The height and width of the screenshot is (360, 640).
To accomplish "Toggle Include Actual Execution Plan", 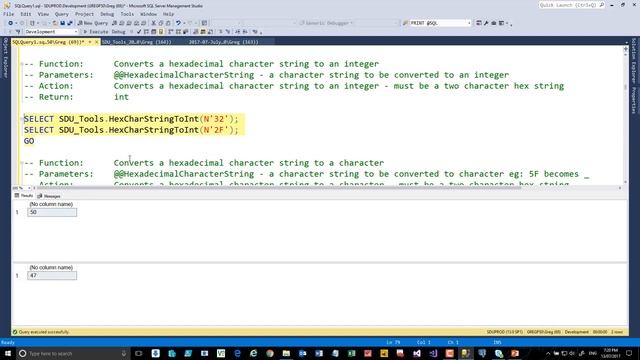I will coord(171,31).
